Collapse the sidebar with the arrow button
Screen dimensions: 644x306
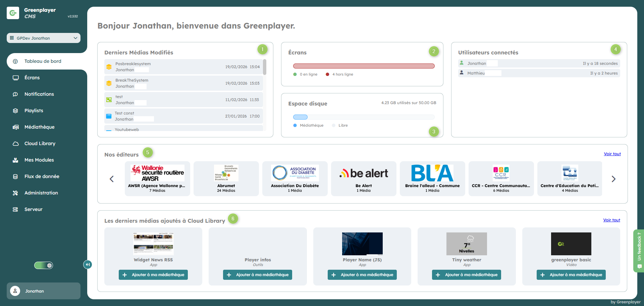pos(87,264)
